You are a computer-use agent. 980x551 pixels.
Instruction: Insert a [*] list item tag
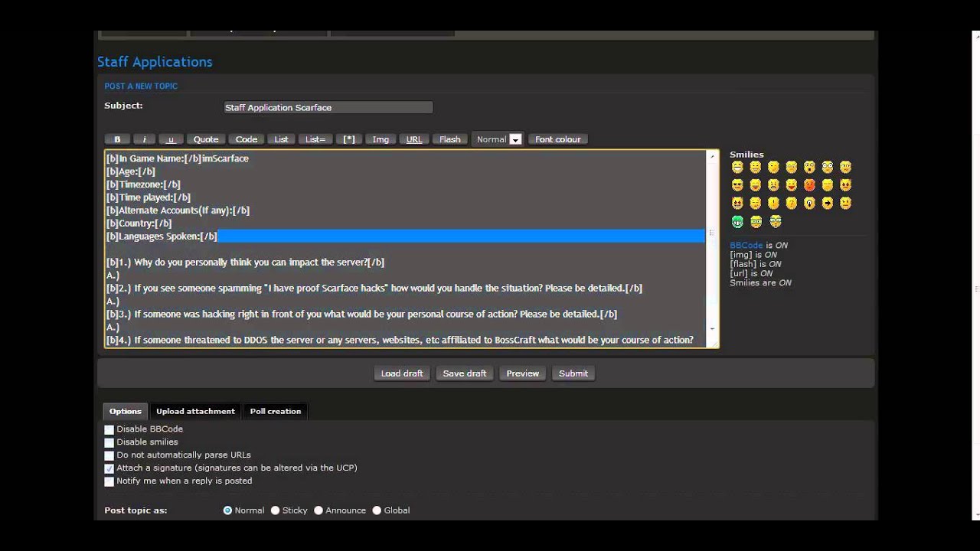click(x=349, y=139)
